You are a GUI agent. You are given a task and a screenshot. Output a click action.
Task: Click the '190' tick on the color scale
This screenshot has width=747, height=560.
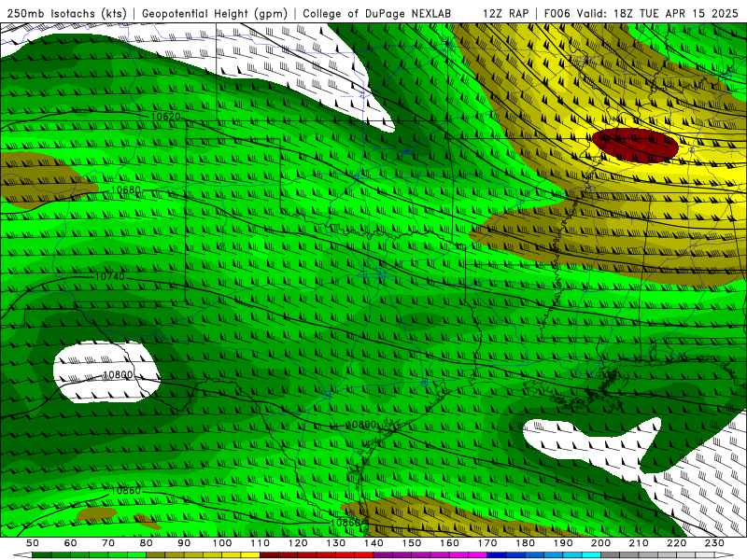point(563,543)
